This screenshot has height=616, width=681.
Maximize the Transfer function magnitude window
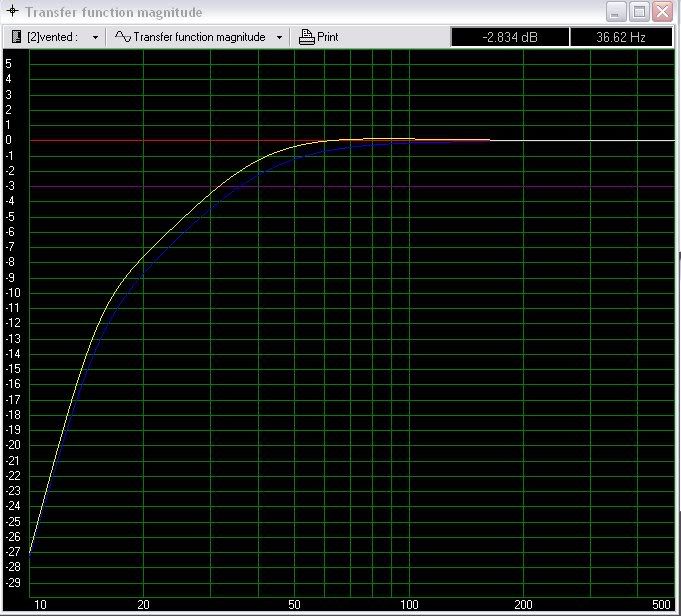point(639,11)
